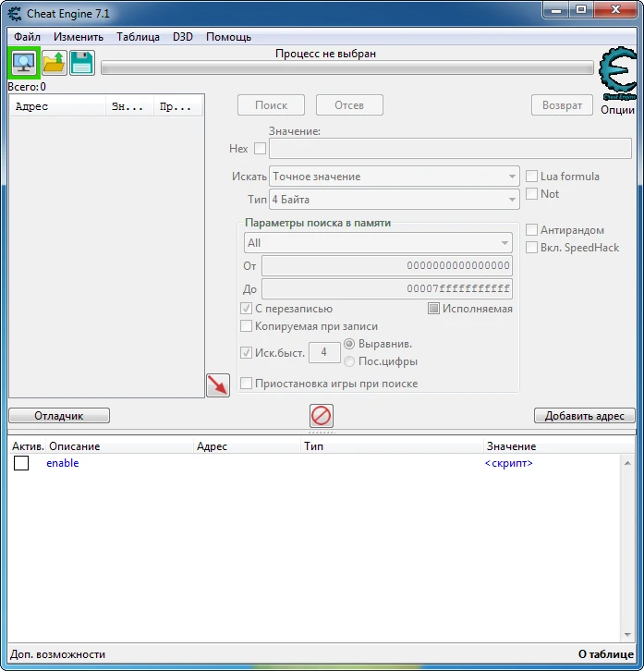644x671 pixels.
Task: Enable Приостановка игры при поиске
Action: point(246,384)
